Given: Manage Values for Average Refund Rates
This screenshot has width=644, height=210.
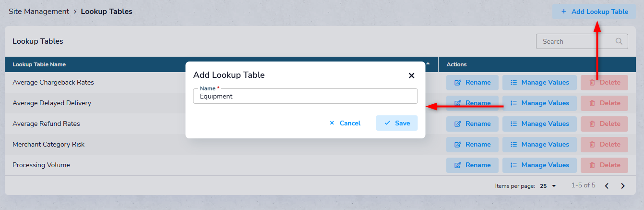Looking at the screenshot, I should (x=539, y=124).
